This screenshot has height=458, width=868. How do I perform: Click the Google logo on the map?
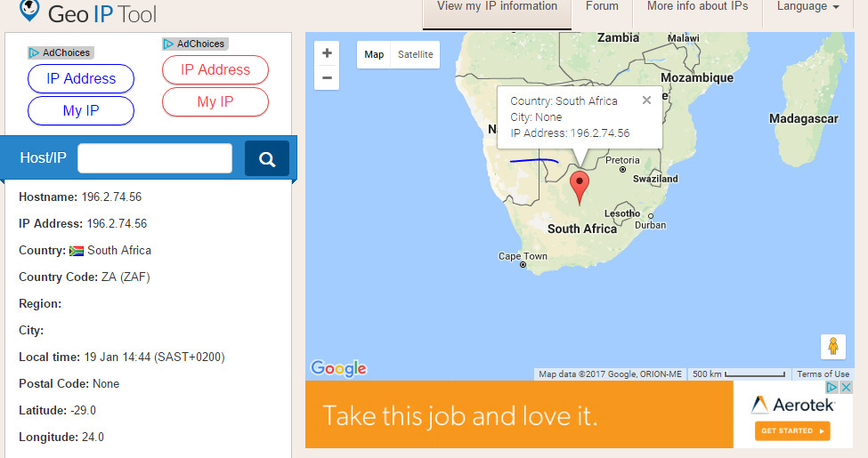pyautogui.click(x=338, y=368)
